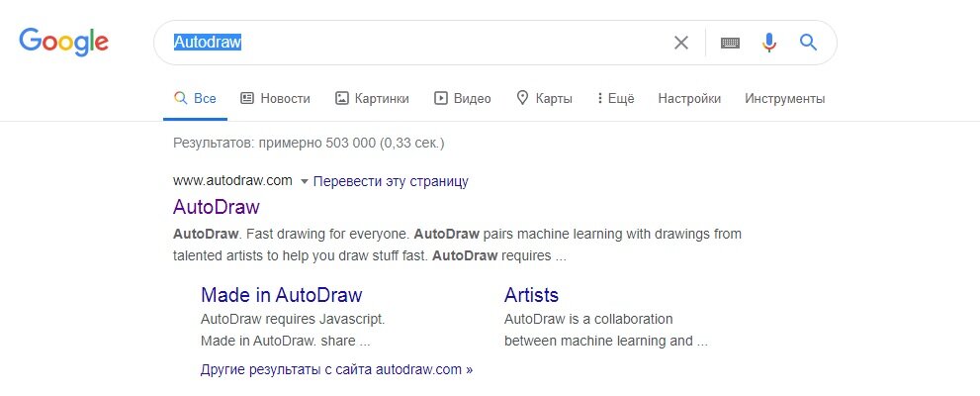Click the 'AutoDraw is a collaboration' snippet

(588, 319)
